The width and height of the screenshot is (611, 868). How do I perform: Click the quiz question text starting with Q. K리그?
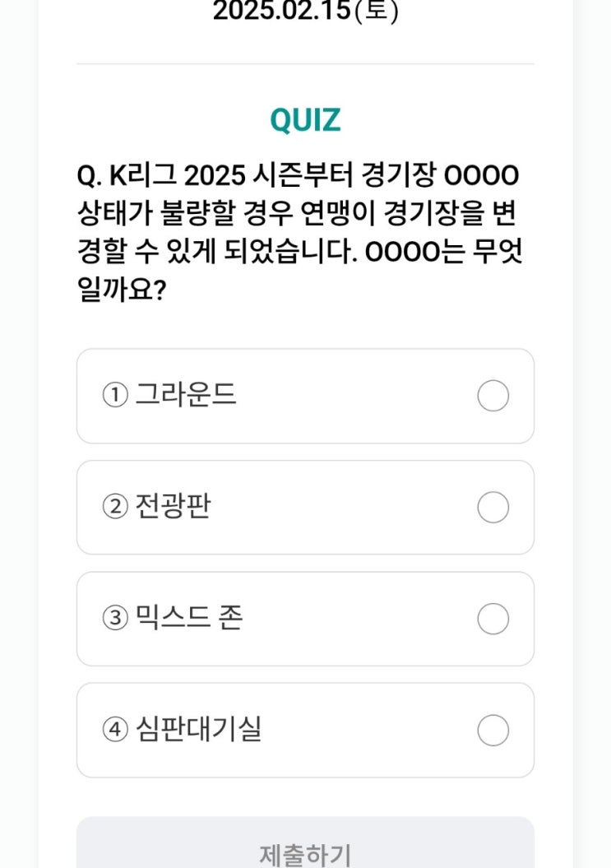click(299, 233)
